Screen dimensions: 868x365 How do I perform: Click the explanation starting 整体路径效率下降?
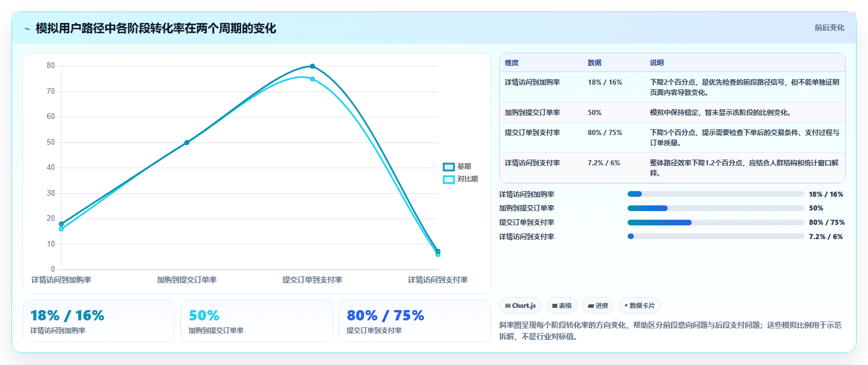(x=744, y=168)
